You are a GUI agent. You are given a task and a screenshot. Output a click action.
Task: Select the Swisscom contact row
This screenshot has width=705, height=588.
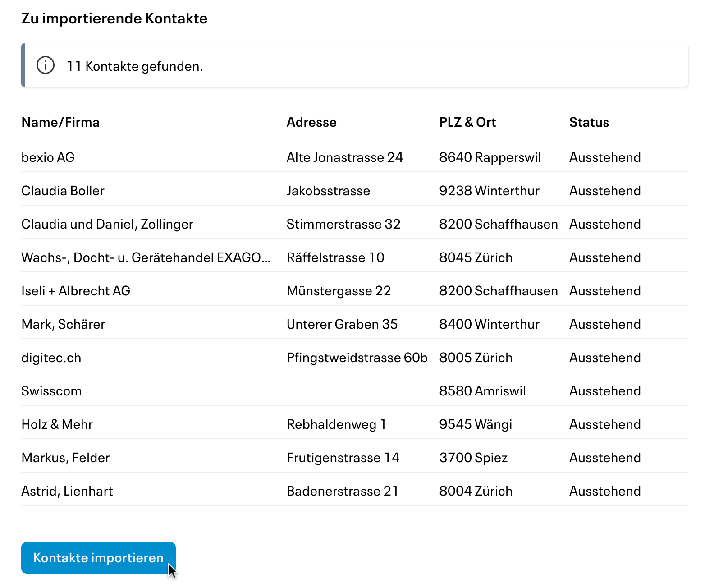click(51, 390)
